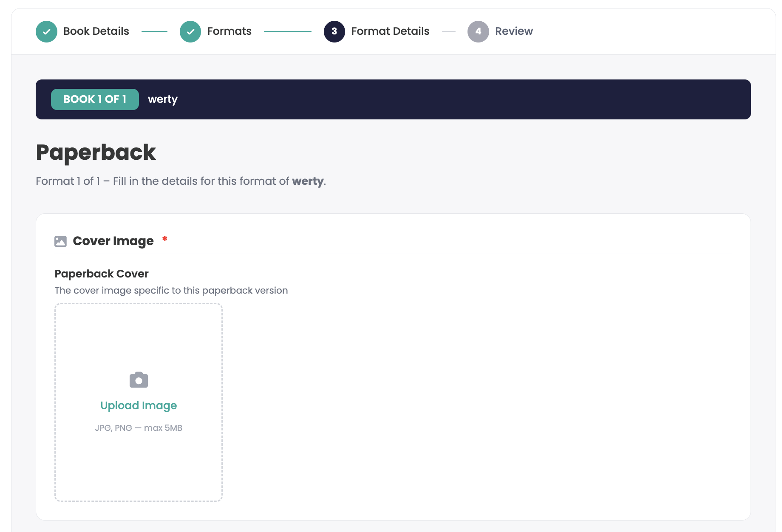
Task: Click the Upload Image link
Action: point(139,405)
